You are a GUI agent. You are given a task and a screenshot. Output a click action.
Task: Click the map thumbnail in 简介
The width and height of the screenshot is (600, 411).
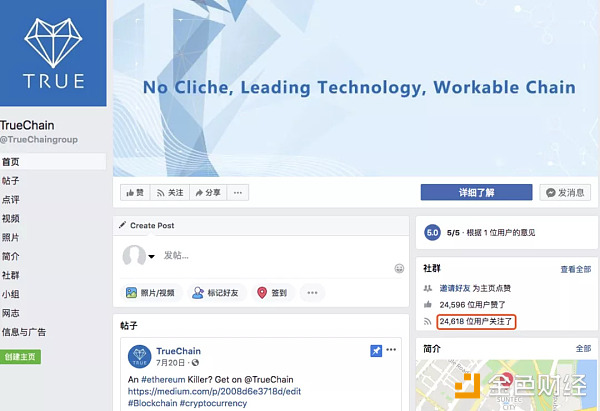pyautogui.click(x=506, y=385)
